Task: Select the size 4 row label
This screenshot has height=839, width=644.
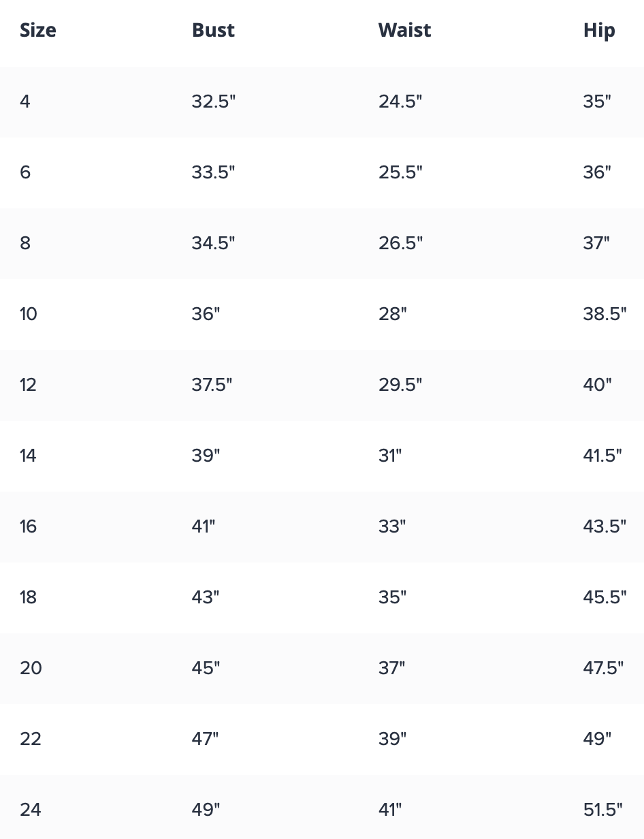Action: click(25, 101)
